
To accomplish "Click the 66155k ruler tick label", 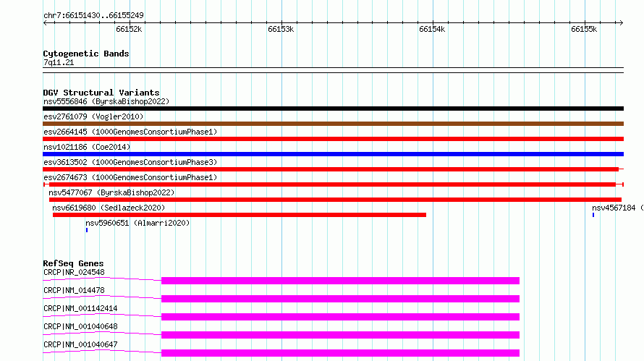I will (x=584, y=30).
